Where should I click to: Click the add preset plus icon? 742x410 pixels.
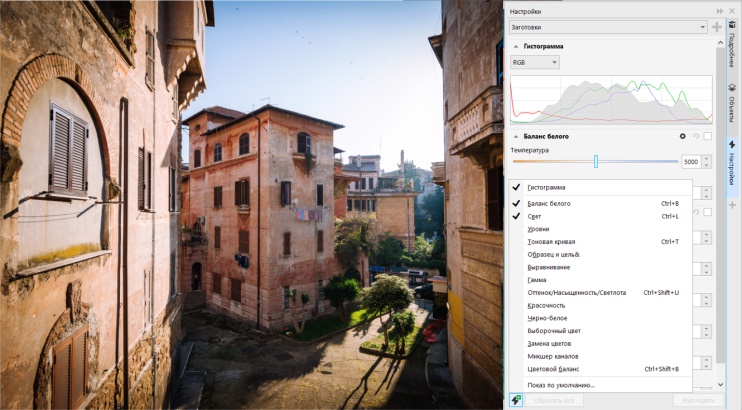point(717,27)
